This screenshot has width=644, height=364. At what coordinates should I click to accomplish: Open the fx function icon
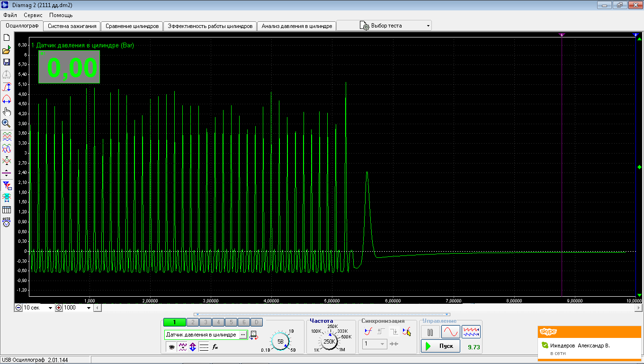click(215, 347)
